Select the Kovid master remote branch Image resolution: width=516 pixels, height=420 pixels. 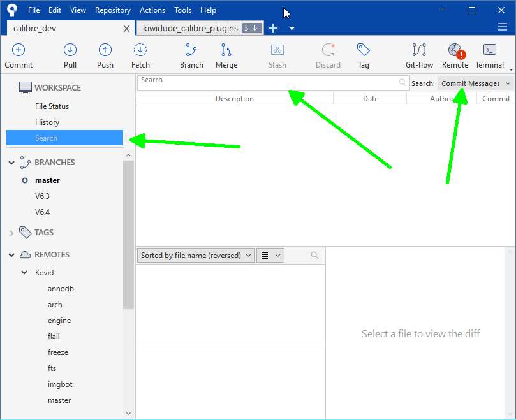click(59, 400)
